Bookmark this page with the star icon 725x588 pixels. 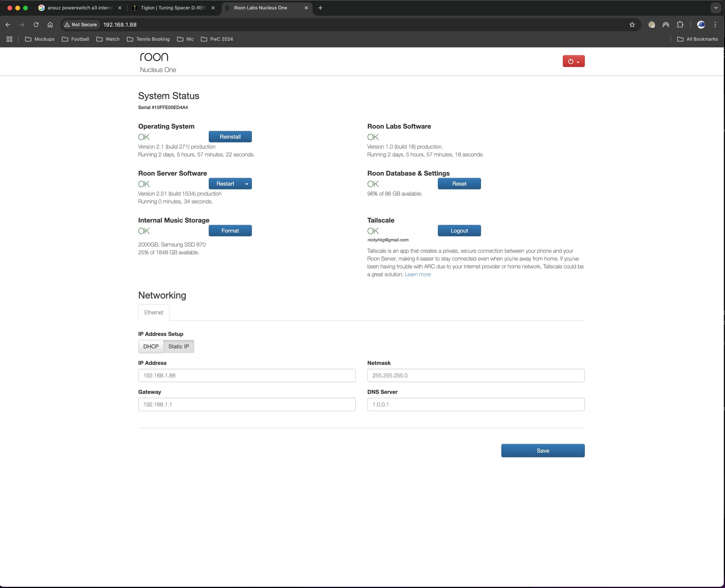(632, 25)
